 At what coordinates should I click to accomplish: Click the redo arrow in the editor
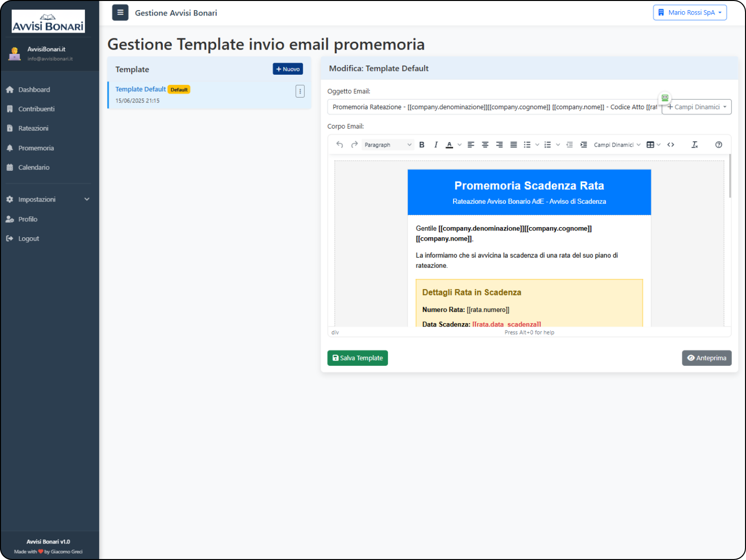click(x=355, y=145)
